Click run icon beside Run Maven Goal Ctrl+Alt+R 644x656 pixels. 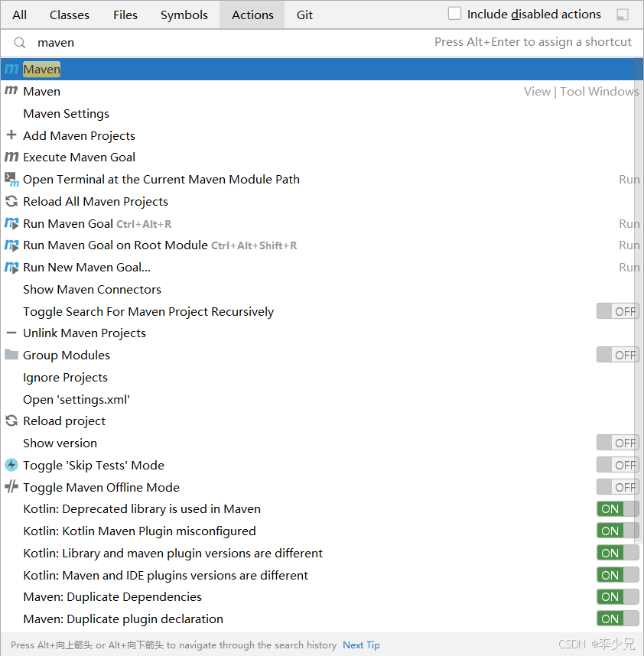point(11,223)
